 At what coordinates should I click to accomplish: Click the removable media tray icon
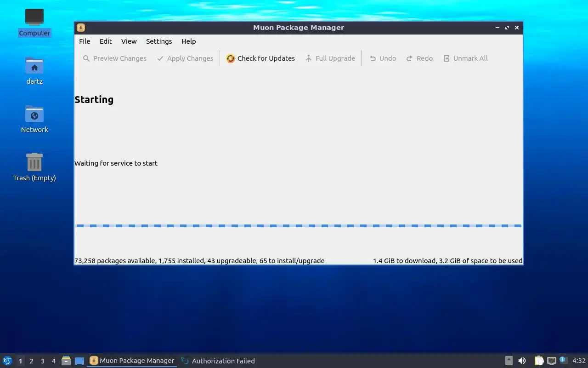point(509,361)
